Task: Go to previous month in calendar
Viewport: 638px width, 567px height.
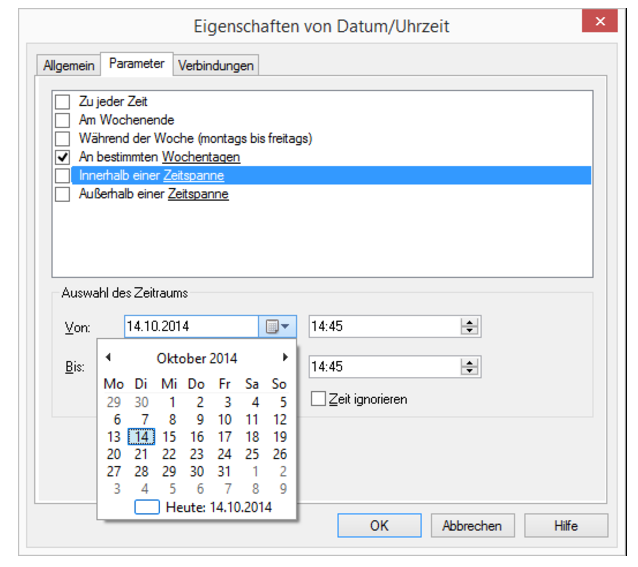Action: click(108, 357)
